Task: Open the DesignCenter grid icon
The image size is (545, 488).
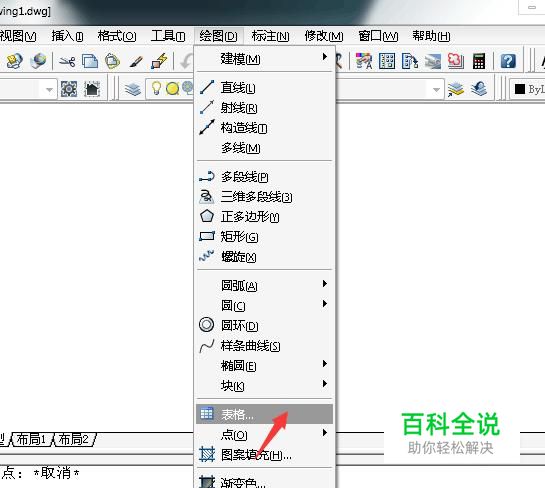Action: 387,61
